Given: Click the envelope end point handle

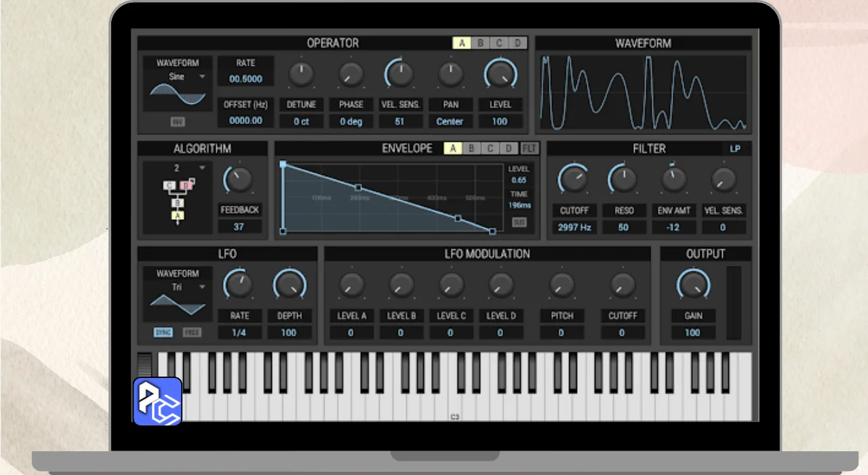Looking at the screenshot, I should pos(492,231).
